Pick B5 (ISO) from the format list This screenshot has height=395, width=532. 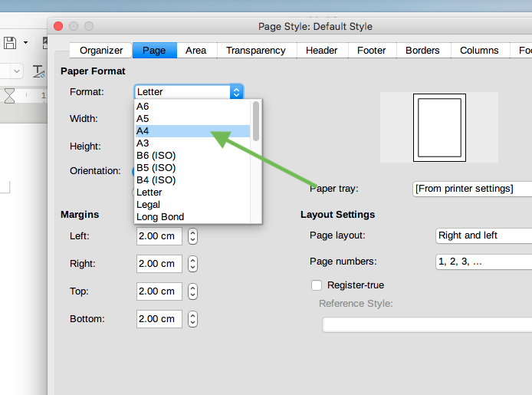[192, 168]
